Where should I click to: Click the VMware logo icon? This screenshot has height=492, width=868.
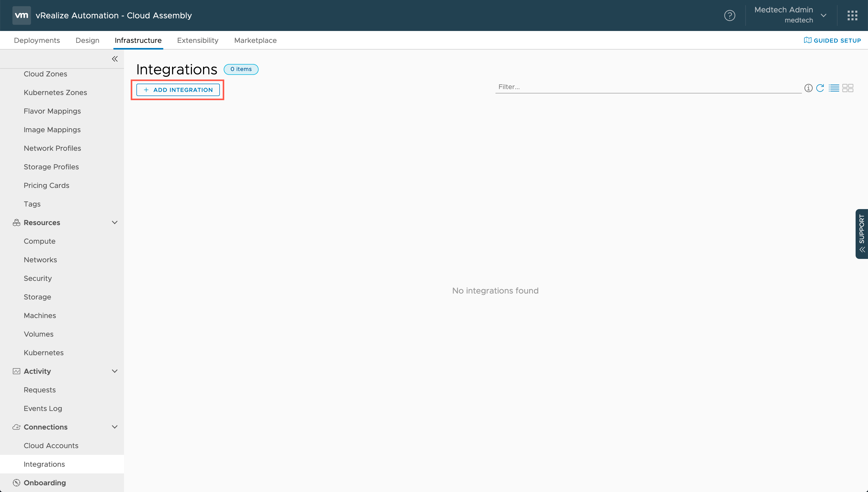click(x=22, y=15)
